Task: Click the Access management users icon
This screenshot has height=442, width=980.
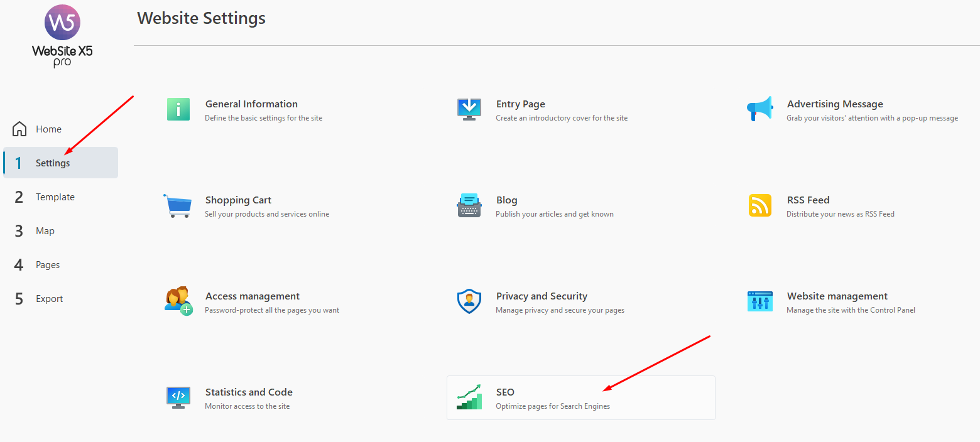Action: 178,301
